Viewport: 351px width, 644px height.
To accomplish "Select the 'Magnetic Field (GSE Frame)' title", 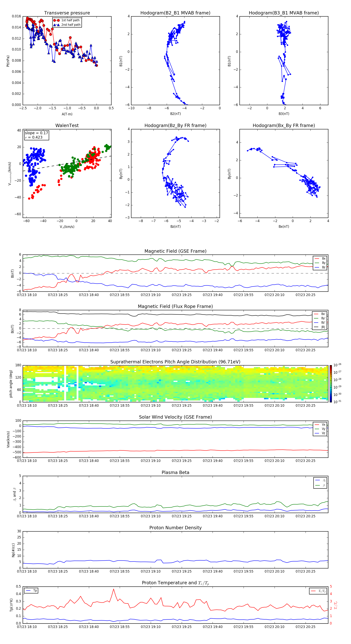I will pos(175,251).
